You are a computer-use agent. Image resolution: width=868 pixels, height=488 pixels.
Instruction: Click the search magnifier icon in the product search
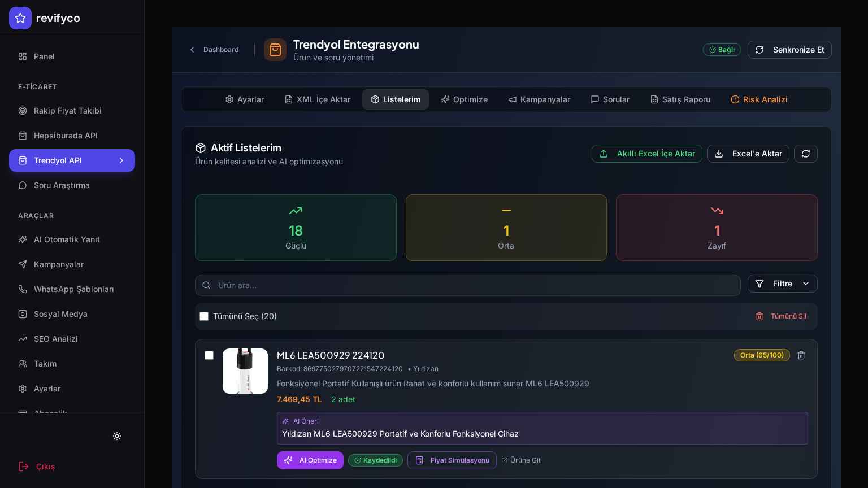tap(206, 285)
